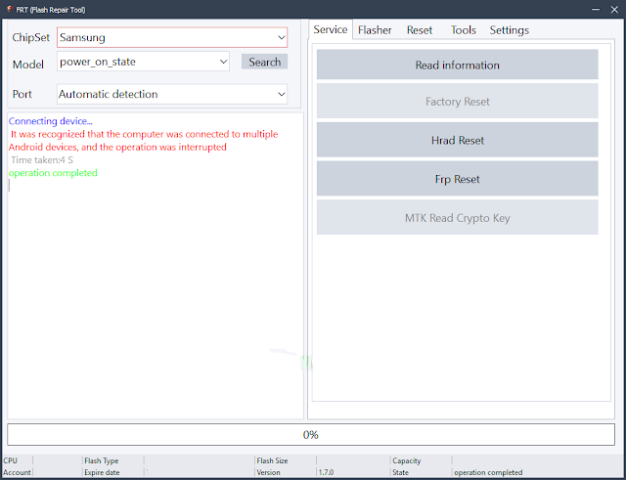Switch to the Service tab

pos(330,30)
